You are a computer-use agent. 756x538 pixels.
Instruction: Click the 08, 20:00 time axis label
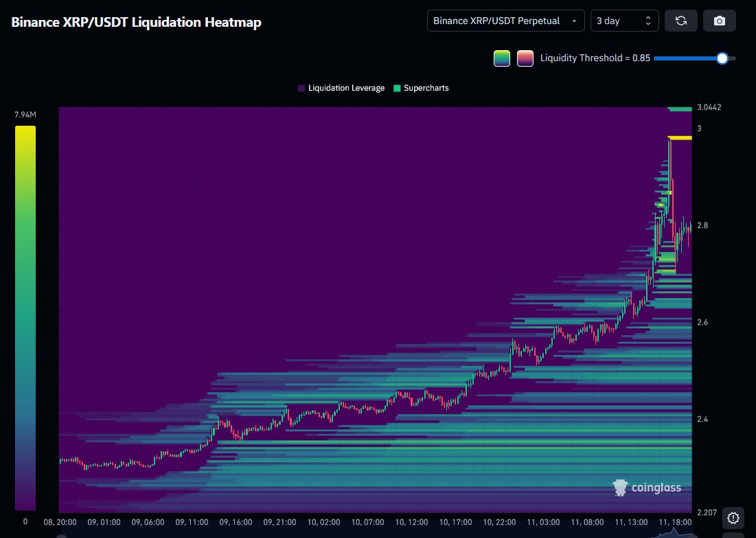click(60, 522)
